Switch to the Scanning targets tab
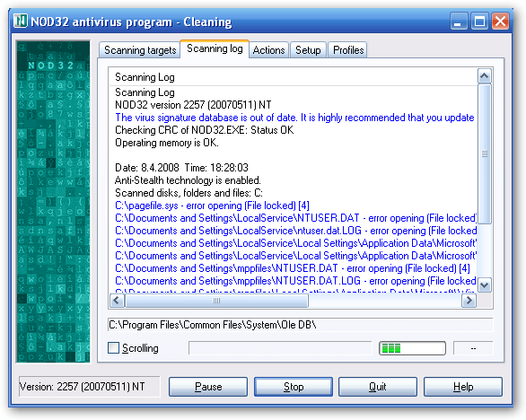The height and width of the screenshot is (420, 526). click(140, 50)
